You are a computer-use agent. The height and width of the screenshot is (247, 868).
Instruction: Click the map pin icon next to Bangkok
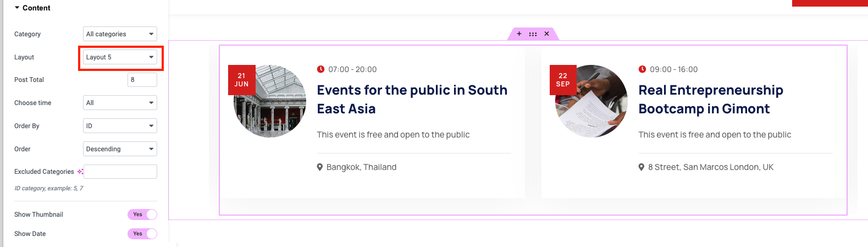pos(320,167)
